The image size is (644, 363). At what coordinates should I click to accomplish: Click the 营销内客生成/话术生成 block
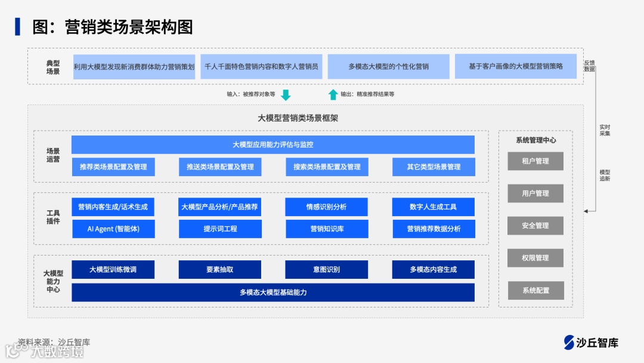point(113,207)
